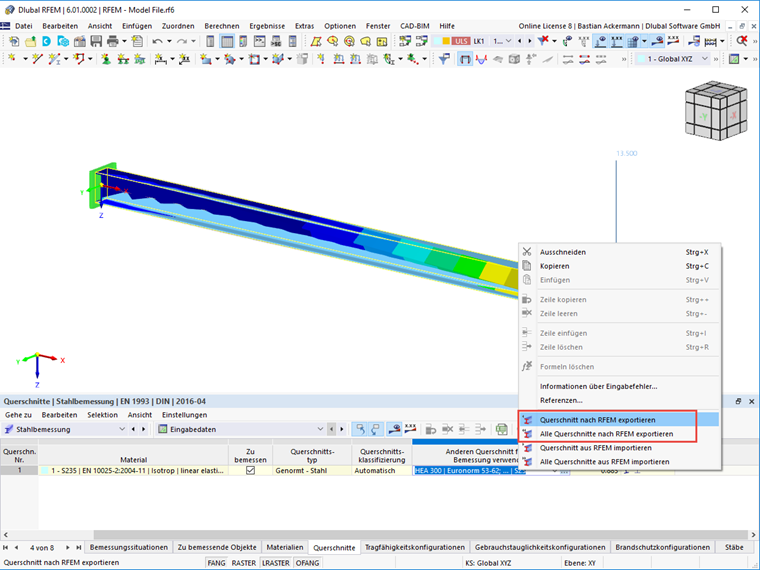This screenshot has width=760, height=570.
Task: Click the solid cube view icon
Action: (x=514, y=59)
